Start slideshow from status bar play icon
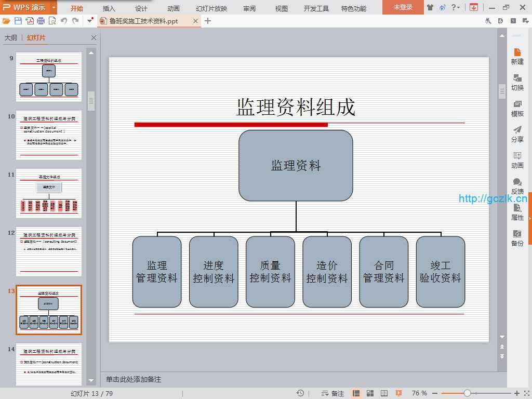The width and height of the screenshot is (532, 399). 398,393
